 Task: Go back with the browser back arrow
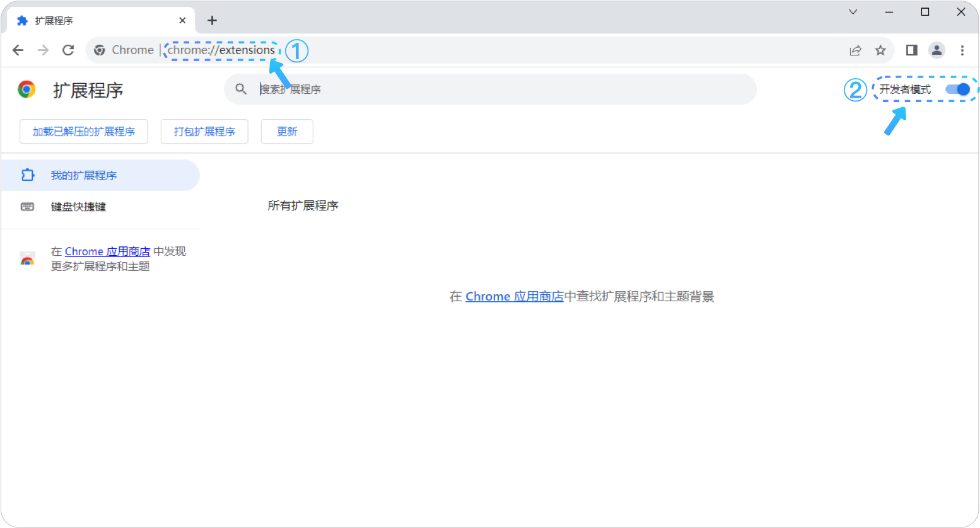pyautogui.click(x=18, y=50)
